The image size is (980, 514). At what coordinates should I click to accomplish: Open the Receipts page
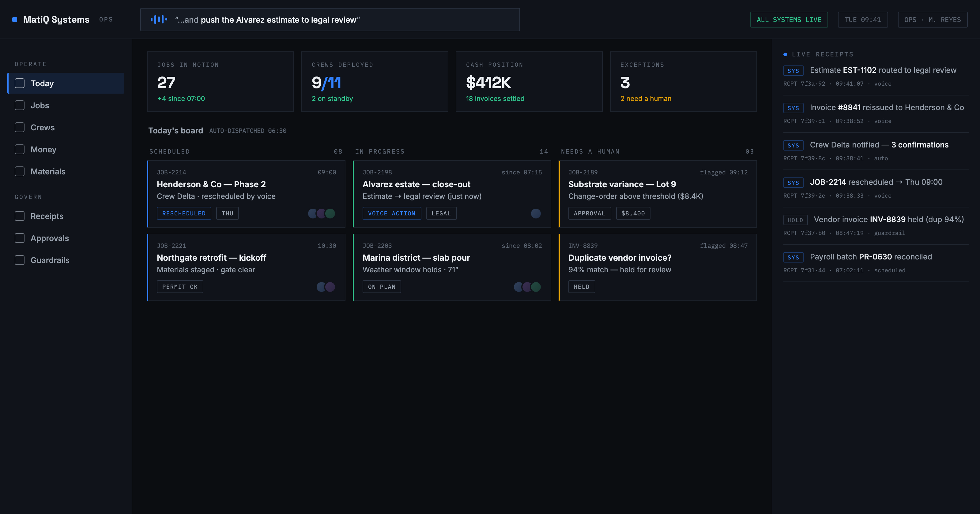[x=66, y=216]
